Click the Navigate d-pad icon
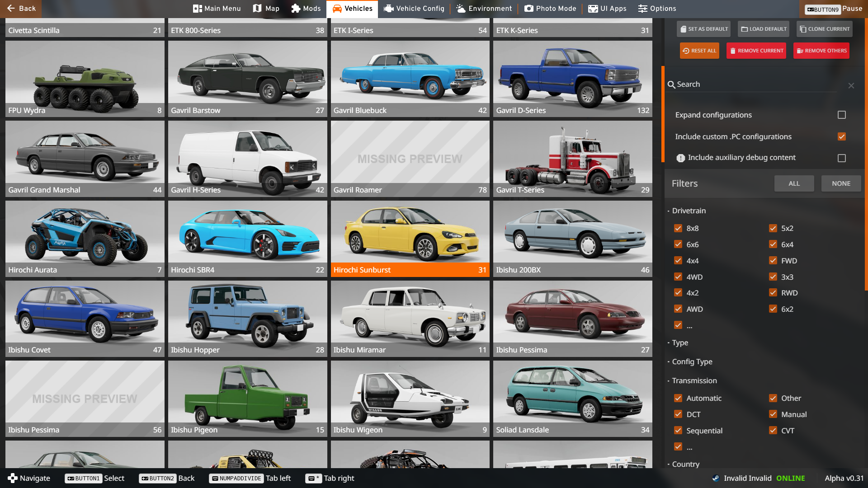The width and height of the screenshot is (868, 488). coord(13,478)
